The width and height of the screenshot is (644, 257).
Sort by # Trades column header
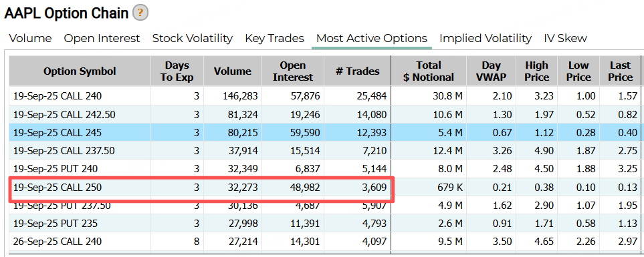[357, 71]
